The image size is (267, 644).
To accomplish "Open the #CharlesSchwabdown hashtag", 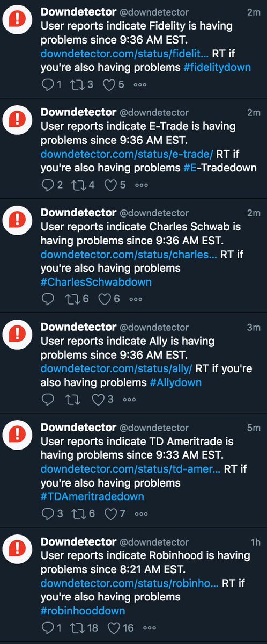I will 96,282.
